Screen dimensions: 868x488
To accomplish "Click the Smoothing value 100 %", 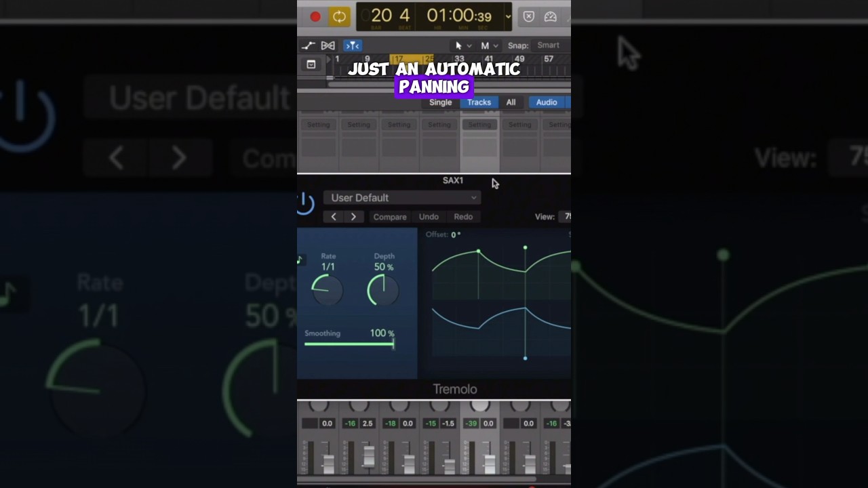I will coord(382,333).
